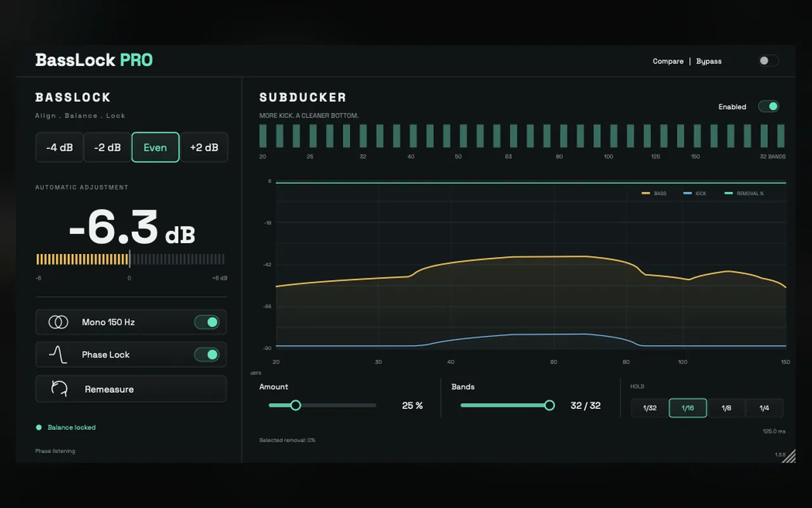Image resolution: width=812 pixels, height=508 pixels.
Task: Click the Balance locked status text
Action: click(x=72, y=427)
